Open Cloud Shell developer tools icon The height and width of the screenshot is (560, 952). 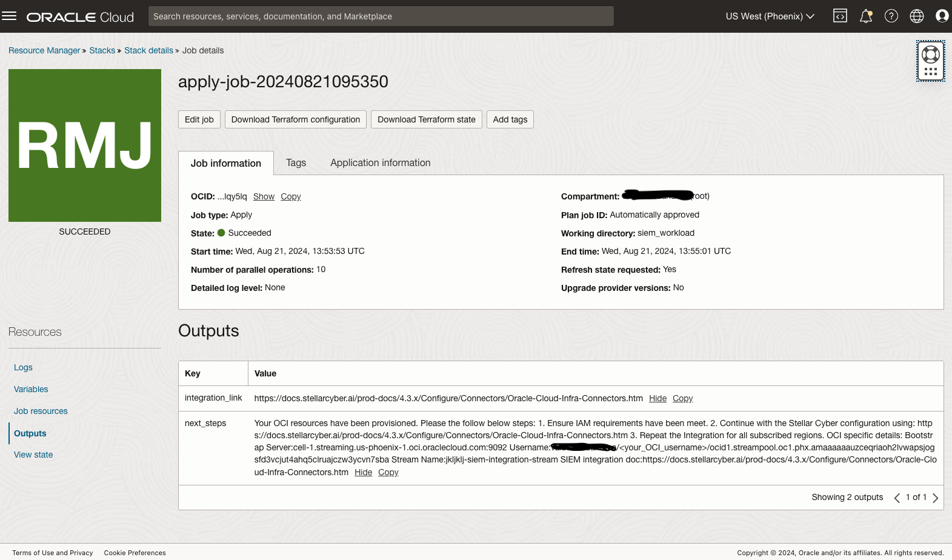840,16
